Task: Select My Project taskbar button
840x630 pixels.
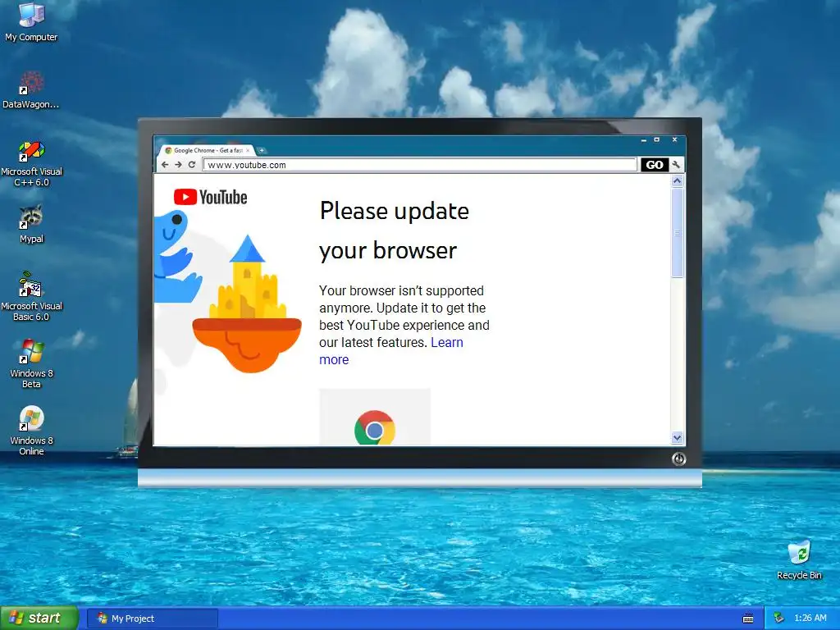Action: point(152,619)
